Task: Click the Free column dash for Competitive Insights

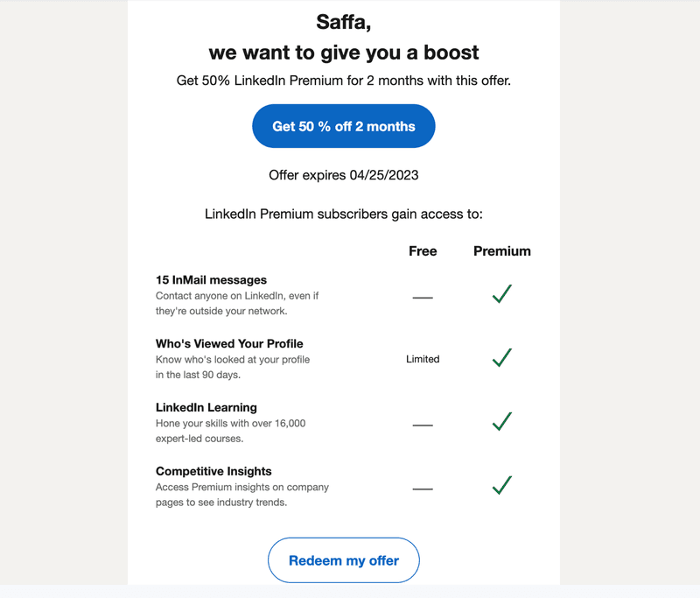Action: click(x=423, y=488)
